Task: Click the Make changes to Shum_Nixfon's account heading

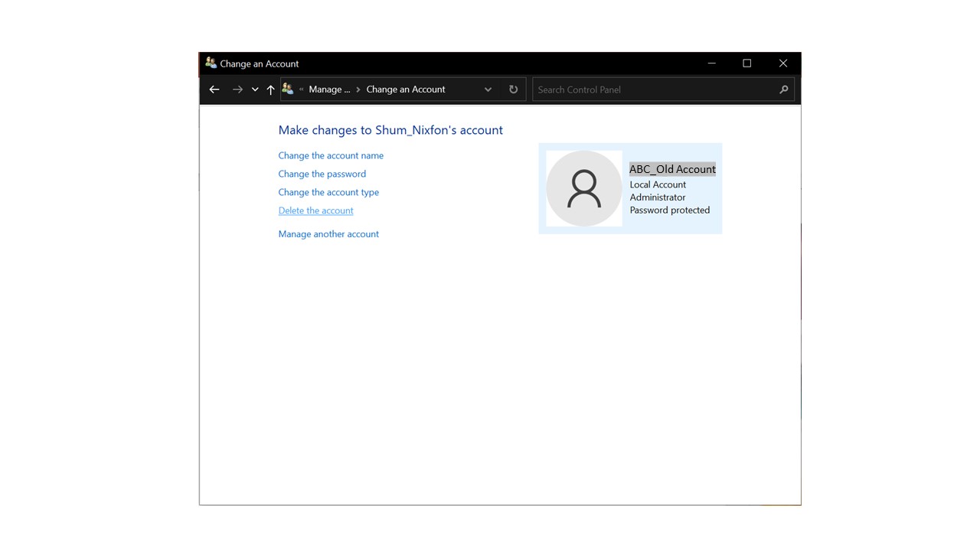Action: [x=390, y=130]
